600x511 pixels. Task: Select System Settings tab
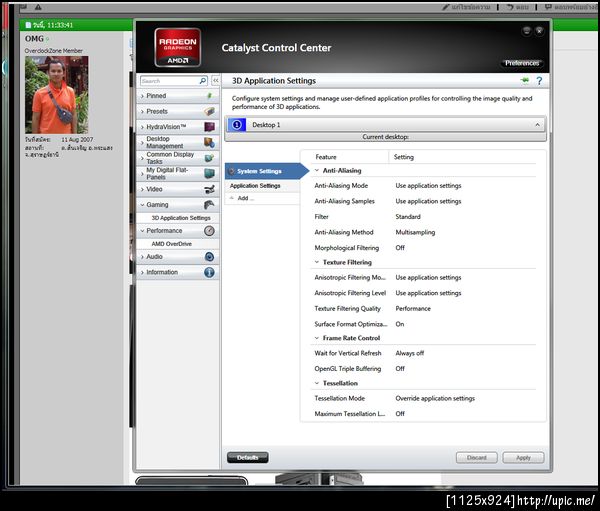pos(266,171)
